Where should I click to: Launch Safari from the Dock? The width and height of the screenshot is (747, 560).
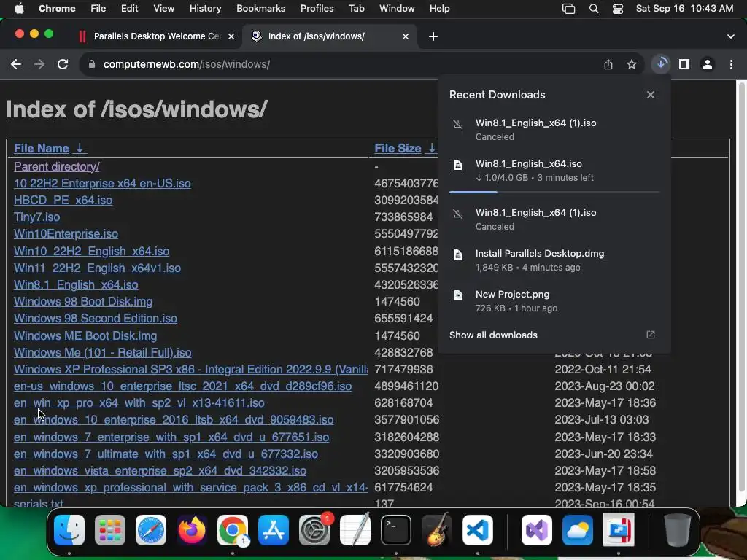click(151, 529)
